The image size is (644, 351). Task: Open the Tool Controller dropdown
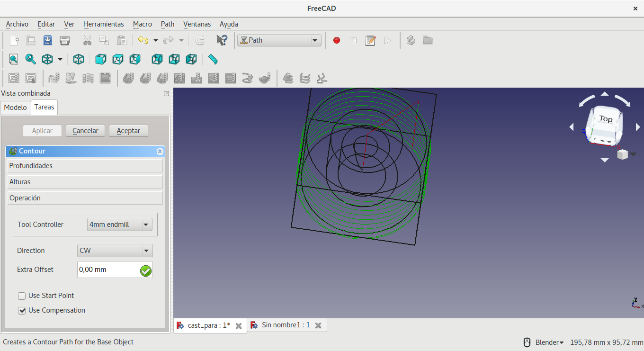tap(120, 225)
